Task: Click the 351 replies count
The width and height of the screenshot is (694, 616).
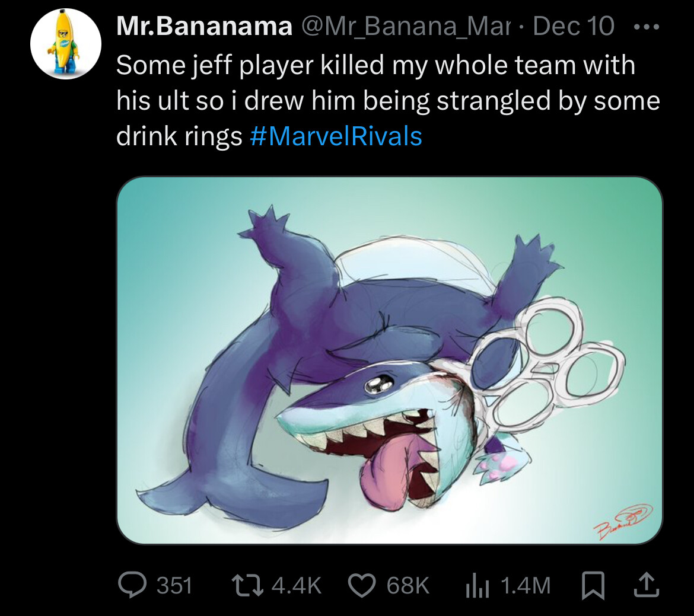Action: [x=174, y=585]
